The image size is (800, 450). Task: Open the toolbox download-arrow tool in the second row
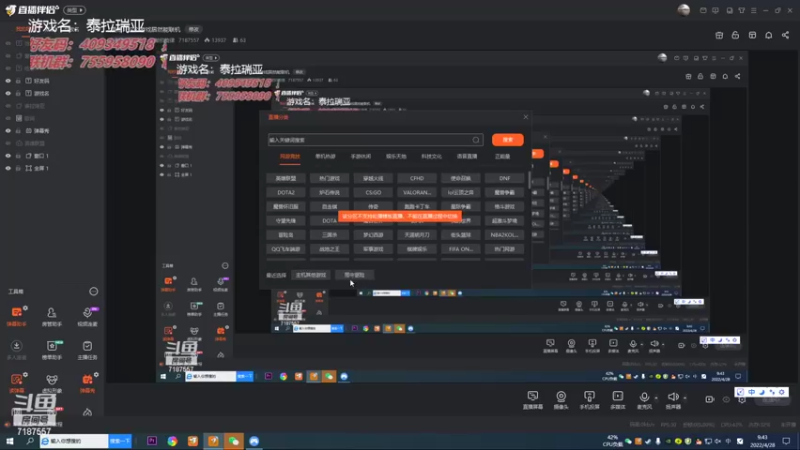click(x=16, y=349)
